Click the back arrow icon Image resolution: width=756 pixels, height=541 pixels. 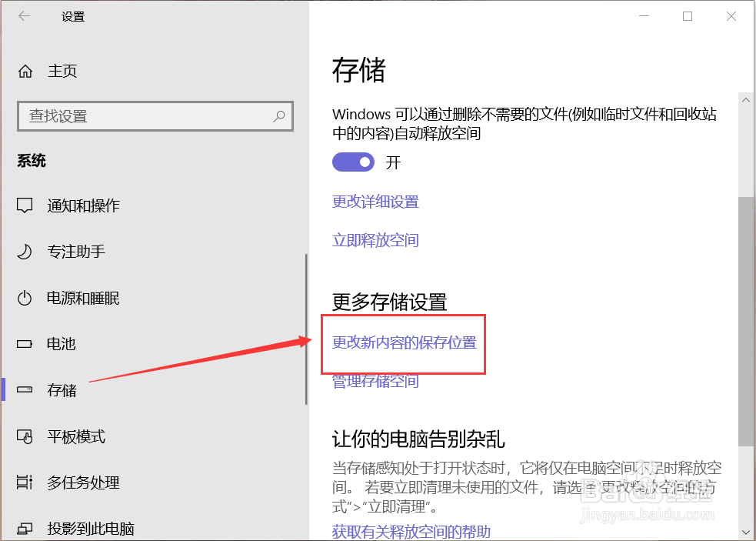(x=24, y=16)
